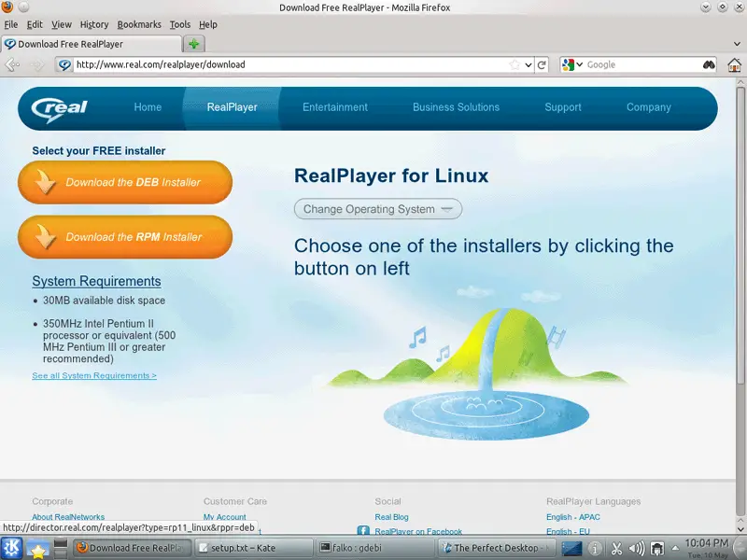This screenshot has height=560, width=747.
Task: Open the File menu
Action: coord(10,24)
